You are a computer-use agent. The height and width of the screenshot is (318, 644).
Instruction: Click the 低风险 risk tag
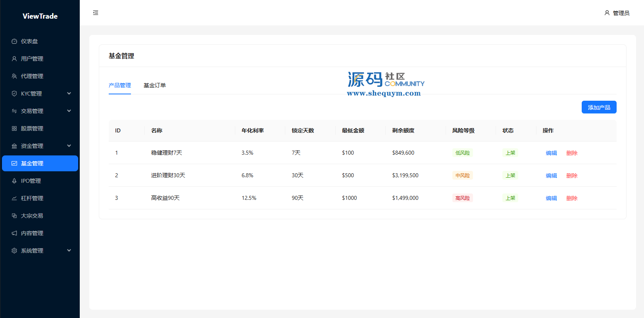[x=463, y=153]
